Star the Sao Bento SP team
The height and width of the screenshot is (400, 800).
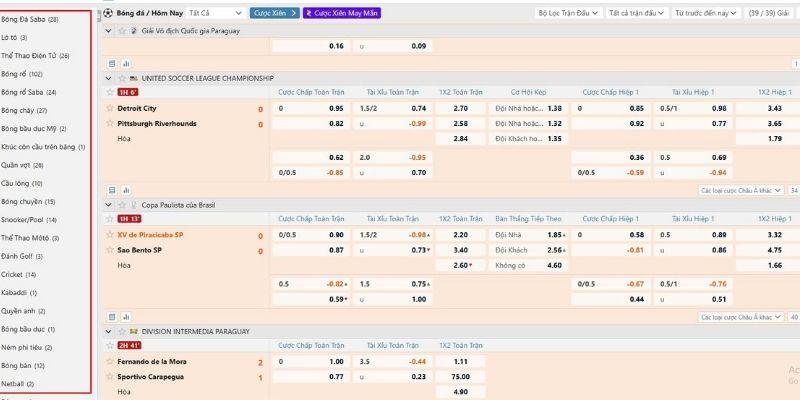click(109, 250)
